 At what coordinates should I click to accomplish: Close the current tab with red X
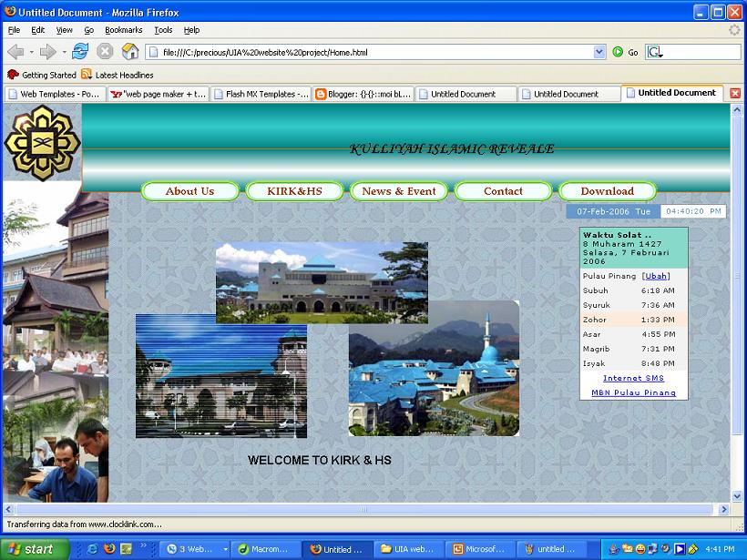[x=735, y=93]
